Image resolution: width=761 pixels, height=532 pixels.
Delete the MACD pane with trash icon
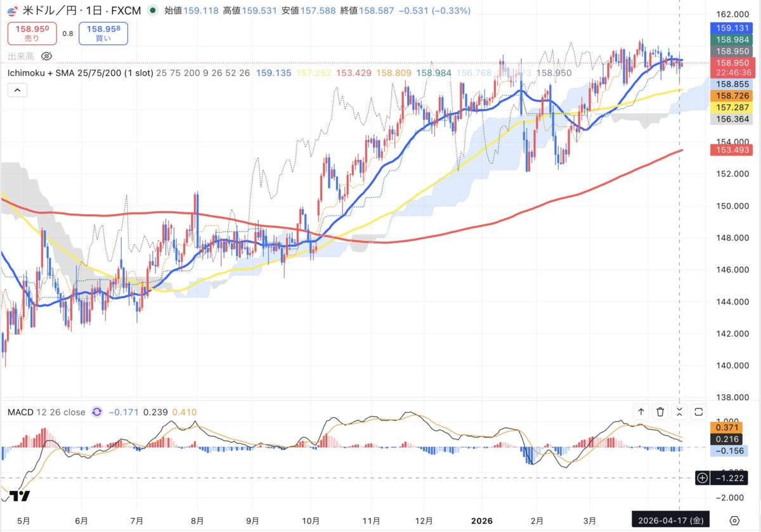[660, 412]
